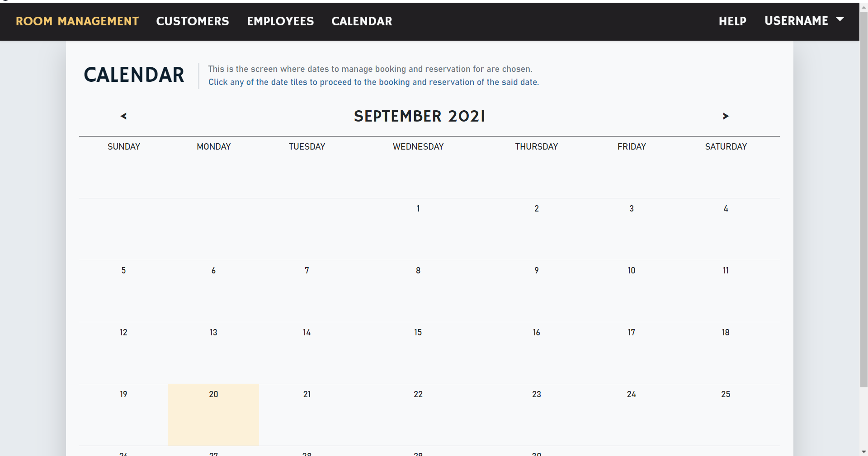Viewport: 868px width, 456px height.
Task: Click the TUESDAY column header
Action: click(307, 146)
